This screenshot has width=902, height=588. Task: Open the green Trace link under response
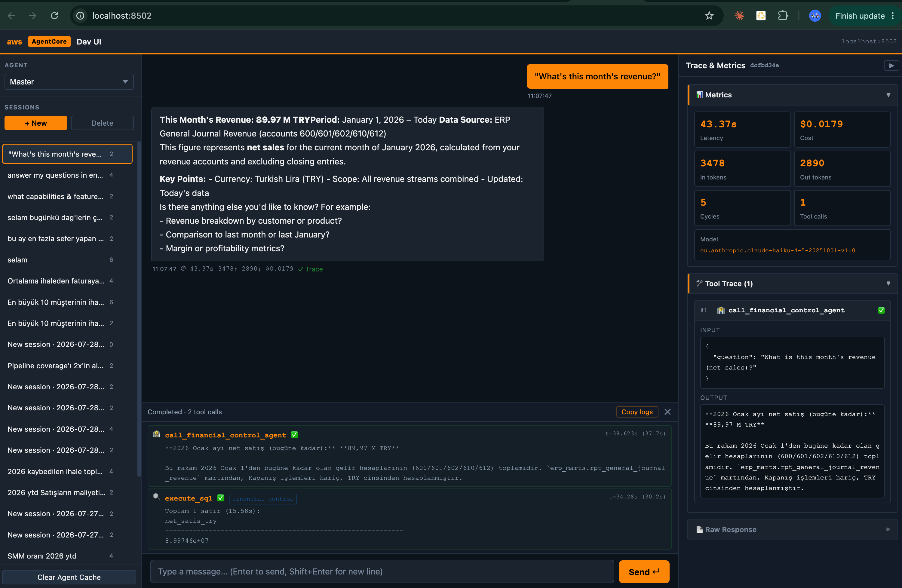(x=310, y=269)
